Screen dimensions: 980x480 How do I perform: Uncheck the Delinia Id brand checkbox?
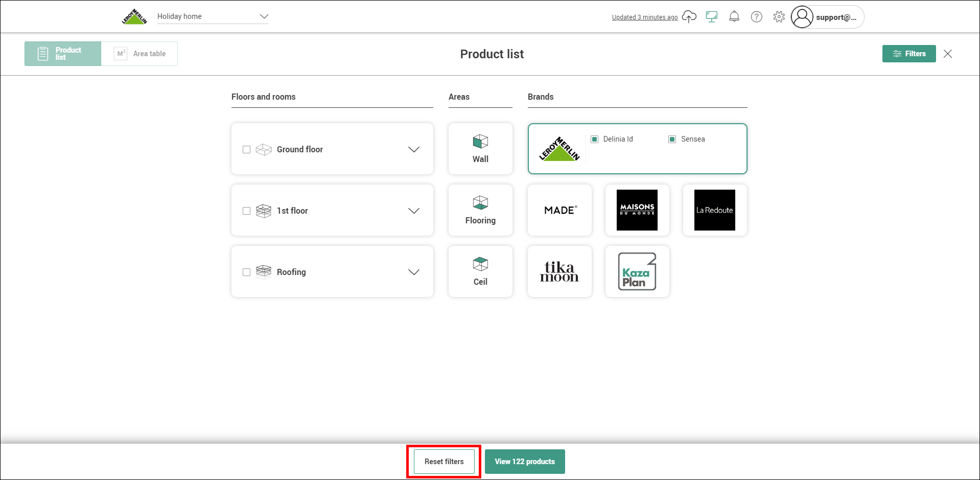pyautogui.click(x=594, y=139)
